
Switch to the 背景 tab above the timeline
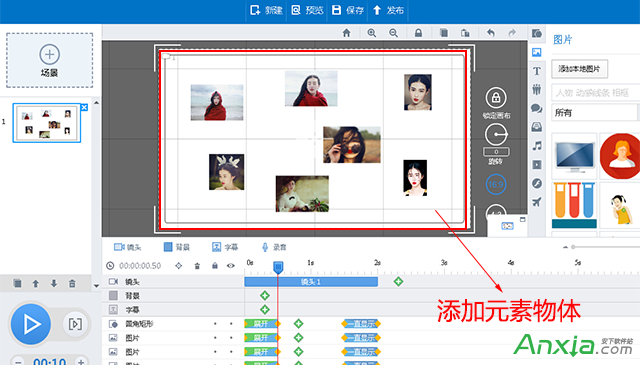(x=176, y=247)
